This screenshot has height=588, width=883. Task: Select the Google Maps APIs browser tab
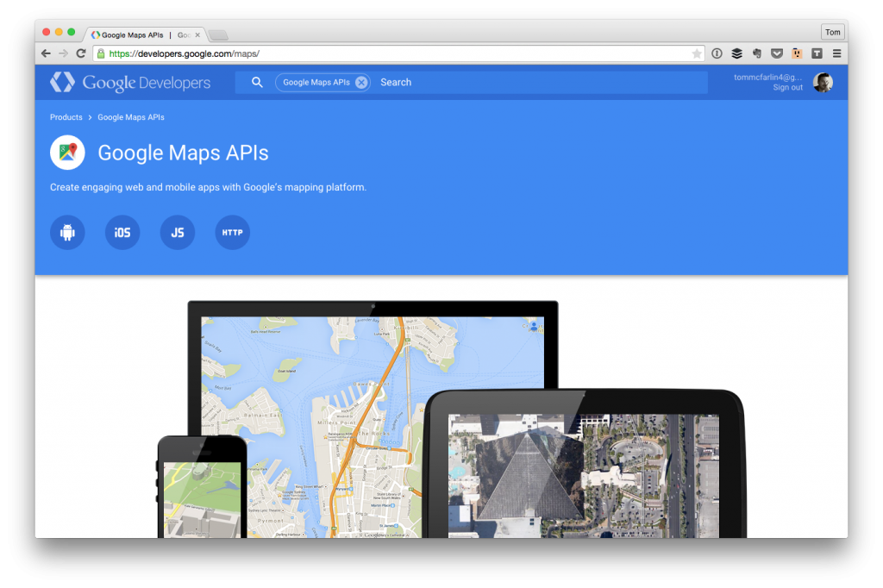[144, 35]
